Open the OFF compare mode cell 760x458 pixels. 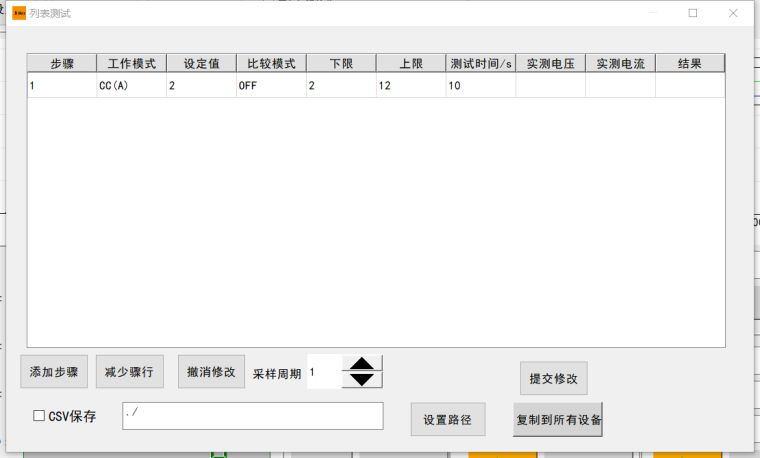pyautogui.click(x=271, y=86)
